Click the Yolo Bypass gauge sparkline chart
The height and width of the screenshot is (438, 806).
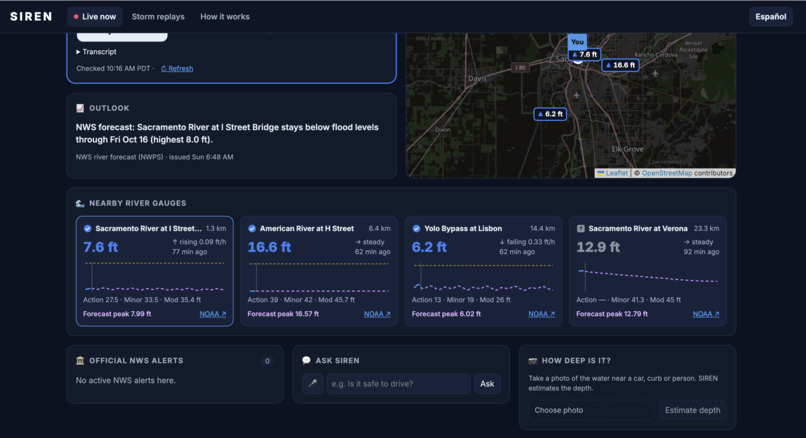pos(483,277)
